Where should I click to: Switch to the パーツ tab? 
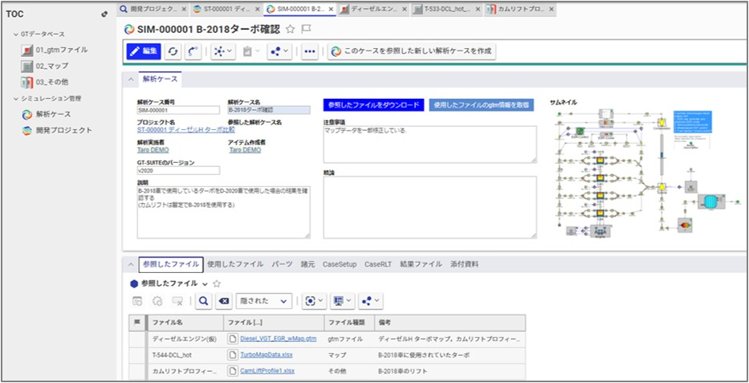tap(282, 264)
